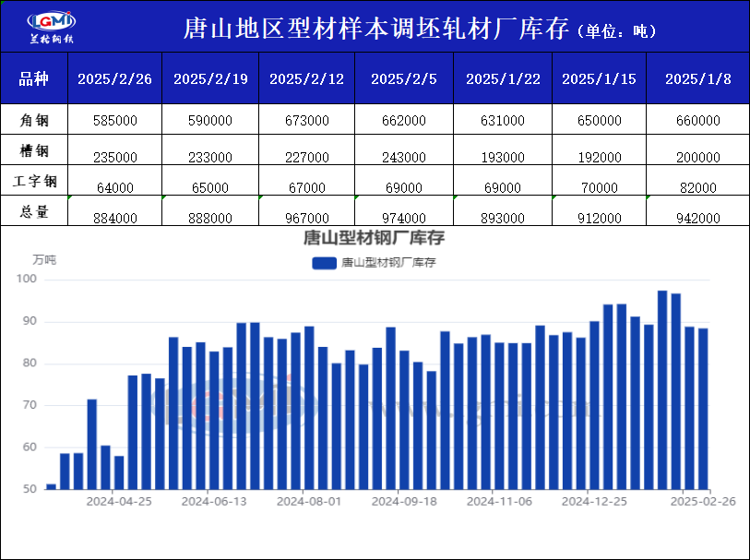Click the tallest bar in the chart
The width and height of the screenshot is (750, 560).
point(662,389)
